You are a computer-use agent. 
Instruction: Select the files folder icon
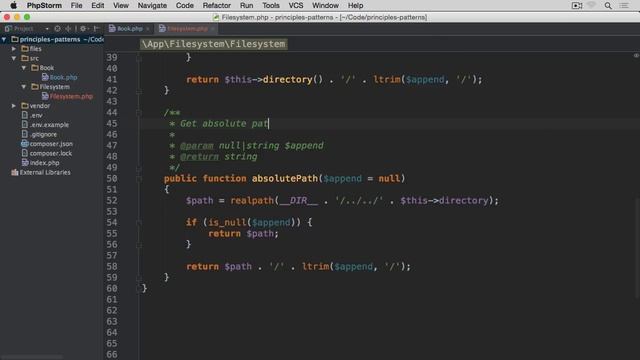pos(25,49)
